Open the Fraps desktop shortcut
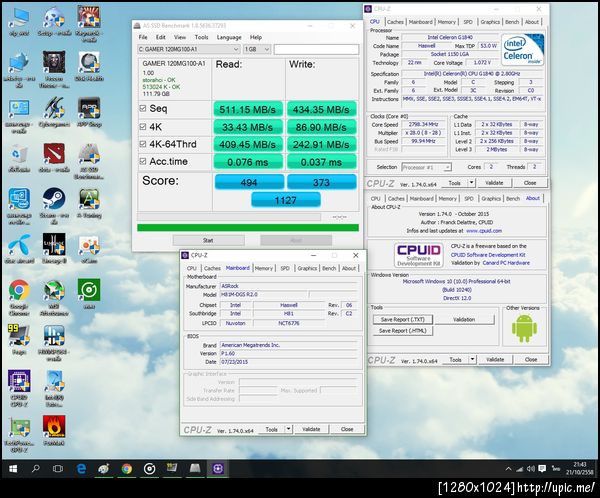The image size is (600, 498). (19, 337)
